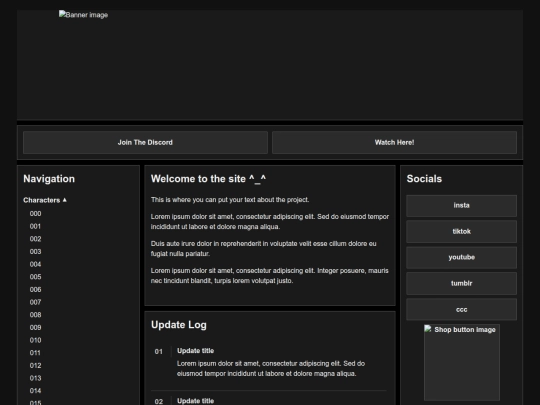Click the Socials heading
The width and height of the screenshot is (540, 405).
pyautogui.click(x=424, y=179)
